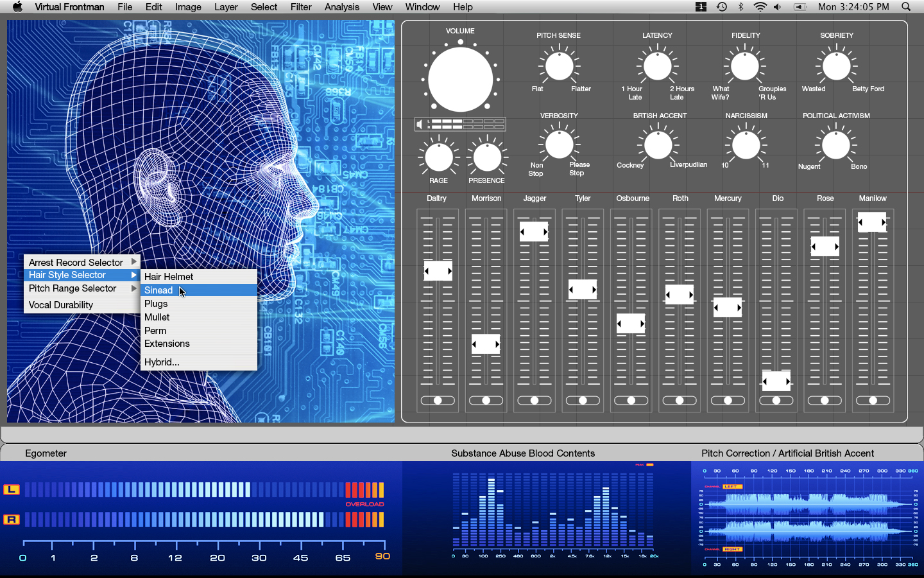Toggle the switch under Jagger channel
924x578 pixels.
(535, 400)
